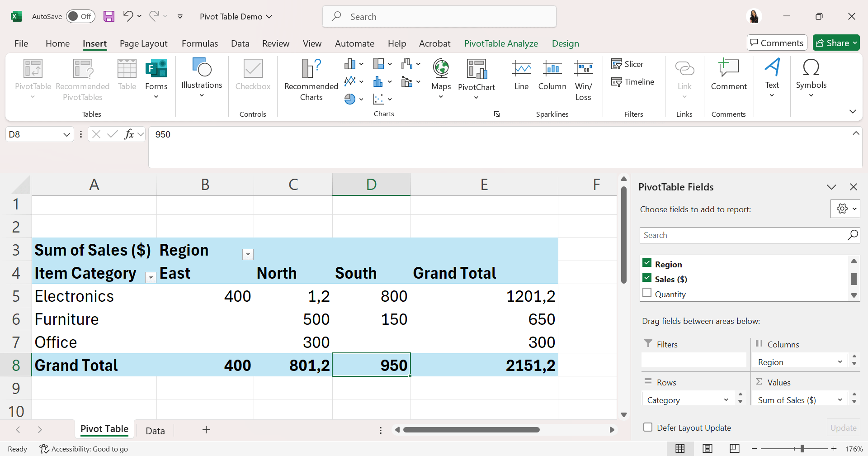Click the Save icon in title bar
This screenshot has height=456, width=868.
click(109, 17)
